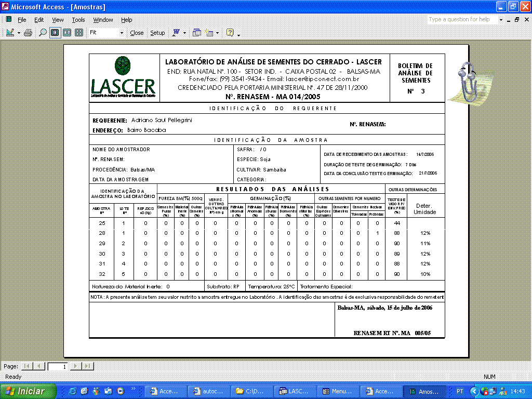Go to the previous page navigation button

39,366
